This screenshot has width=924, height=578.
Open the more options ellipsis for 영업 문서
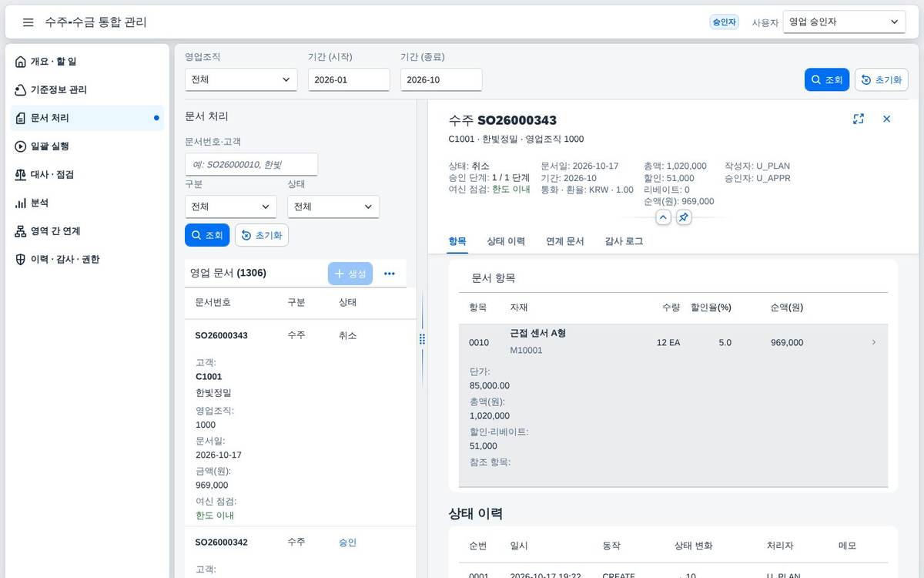390,274
